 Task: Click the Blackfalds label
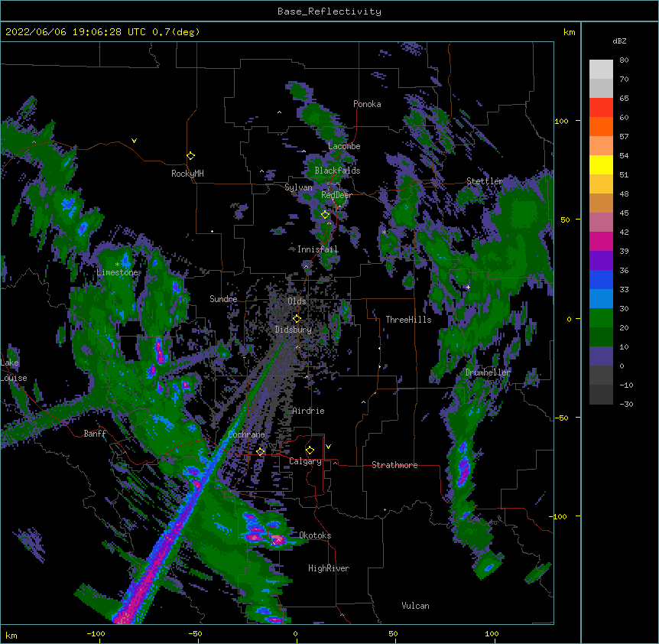(x=337, y=171)
